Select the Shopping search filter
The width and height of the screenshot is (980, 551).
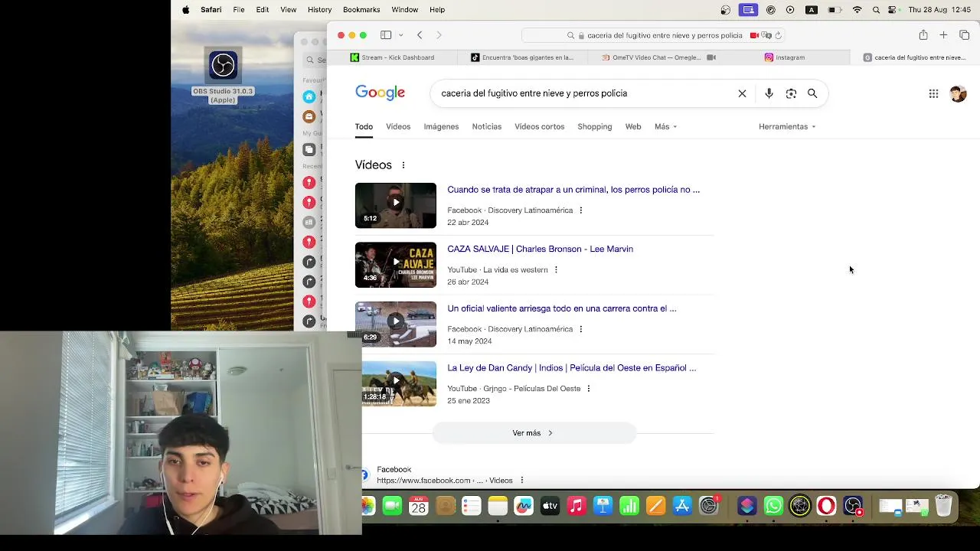click(594, 127)
